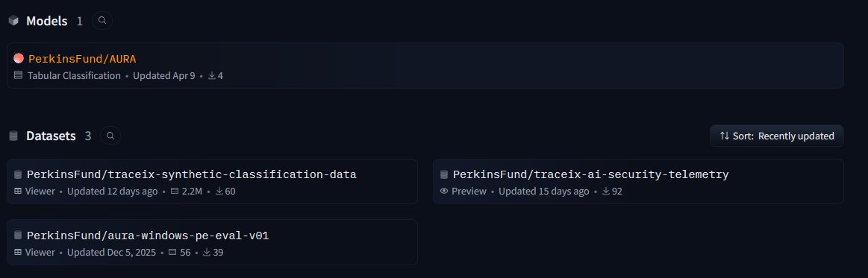Click the AURA model avatar icon
868x278 pixels.
pyautogui.click(x=19, y=58)
